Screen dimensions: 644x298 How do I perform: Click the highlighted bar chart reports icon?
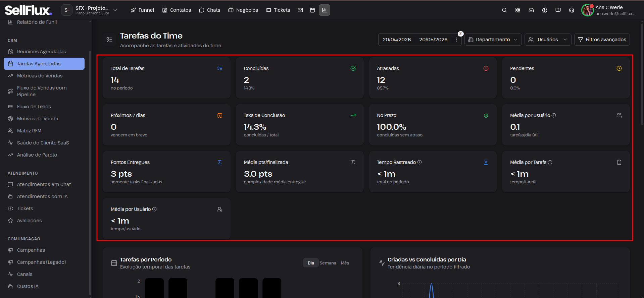(325, 10)
